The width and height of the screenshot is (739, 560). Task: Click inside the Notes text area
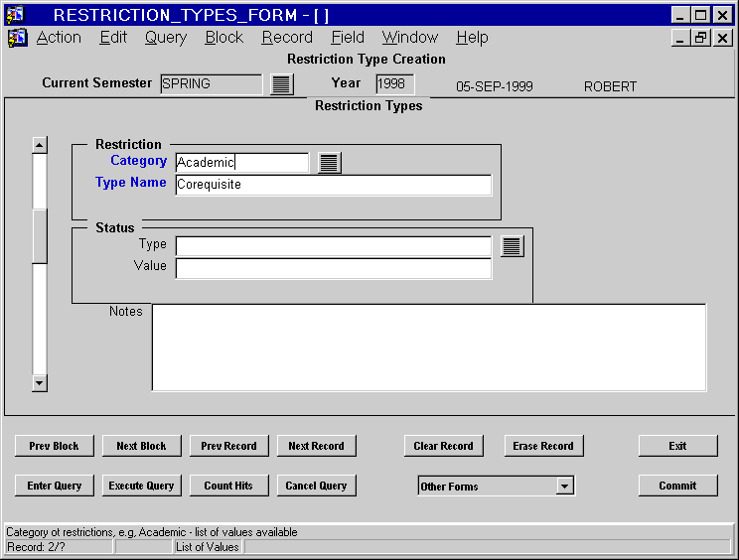coord(429,348)
